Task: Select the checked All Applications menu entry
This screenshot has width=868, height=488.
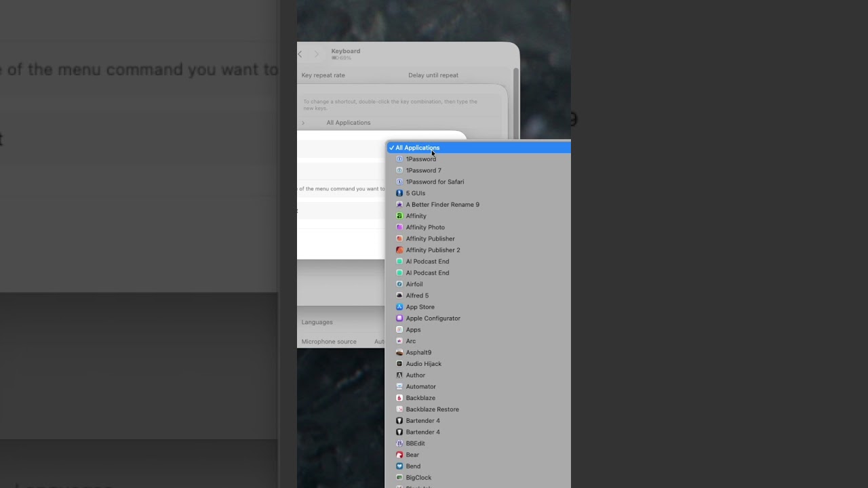Action: tap(479, 148)
